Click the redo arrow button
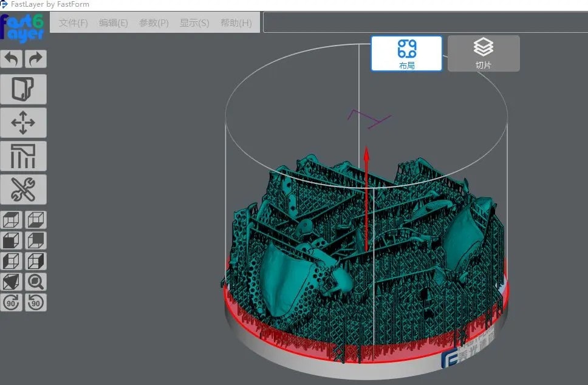This screenshot has height=385, width=588. point(36,59)
